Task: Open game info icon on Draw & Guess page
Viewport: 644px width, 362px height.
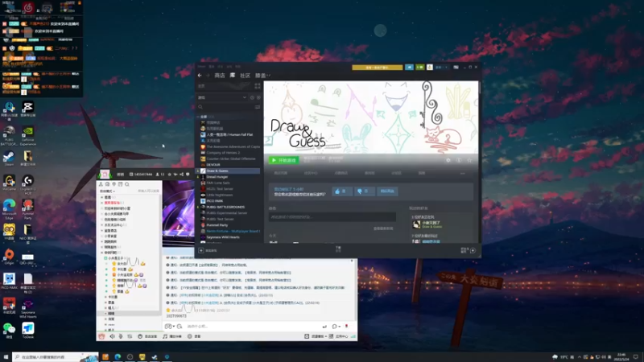Action: [x=459, y=160]
